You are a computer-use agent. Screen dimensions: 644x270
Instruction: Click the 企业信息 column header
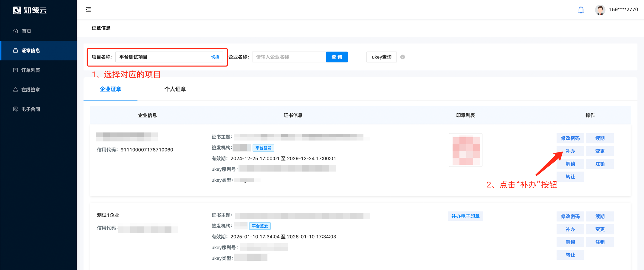pos(147,115)
